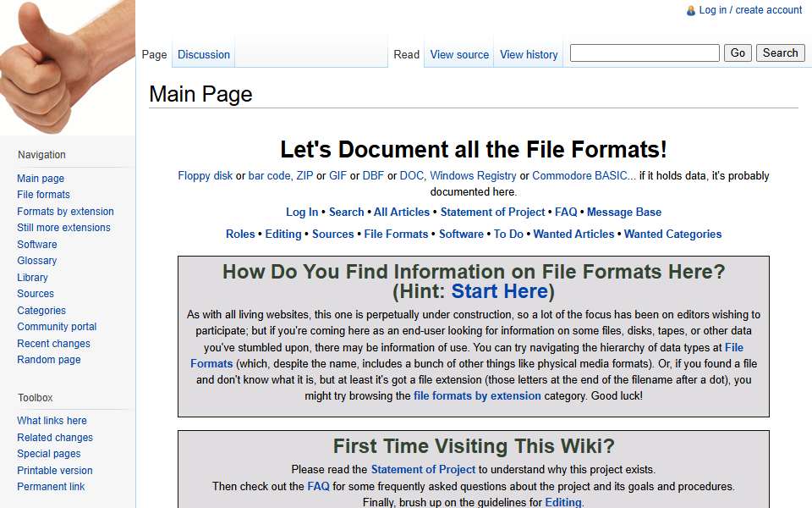
Task: Open Printable version link
Action: pos(55,471)
